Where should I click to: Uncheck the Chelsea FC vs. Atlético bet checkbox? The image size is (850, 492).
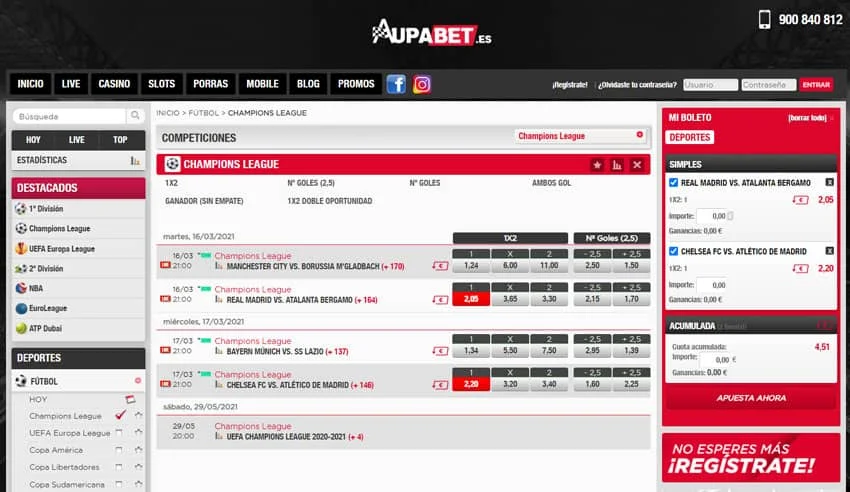coord(673,251)
